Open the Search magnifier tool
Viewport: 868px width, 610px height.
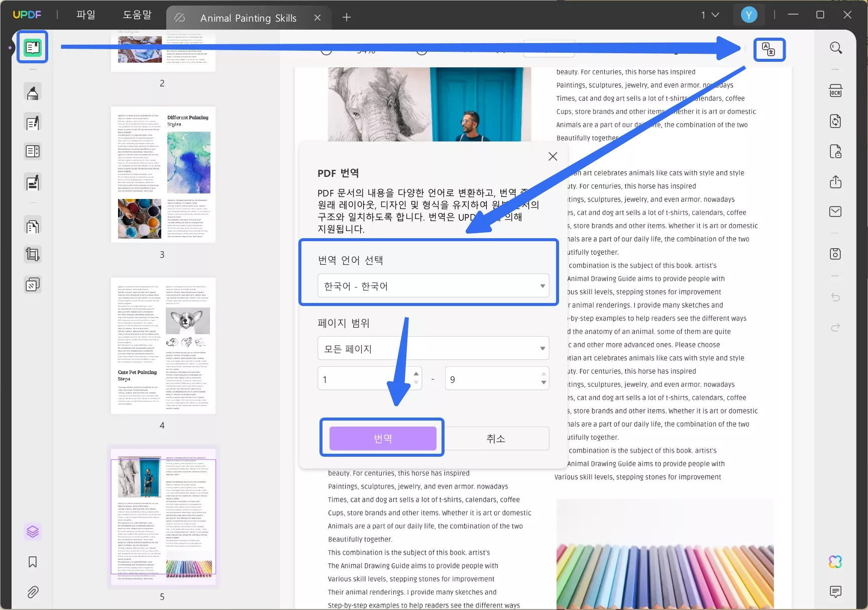tap(836, 48)
